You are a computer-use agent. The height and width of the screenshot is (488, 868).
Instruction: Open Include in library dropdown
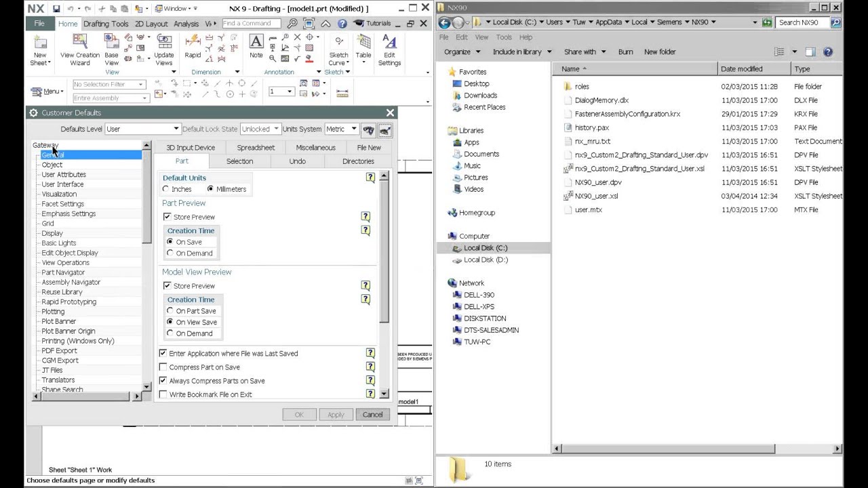click(x=522, y=52)
